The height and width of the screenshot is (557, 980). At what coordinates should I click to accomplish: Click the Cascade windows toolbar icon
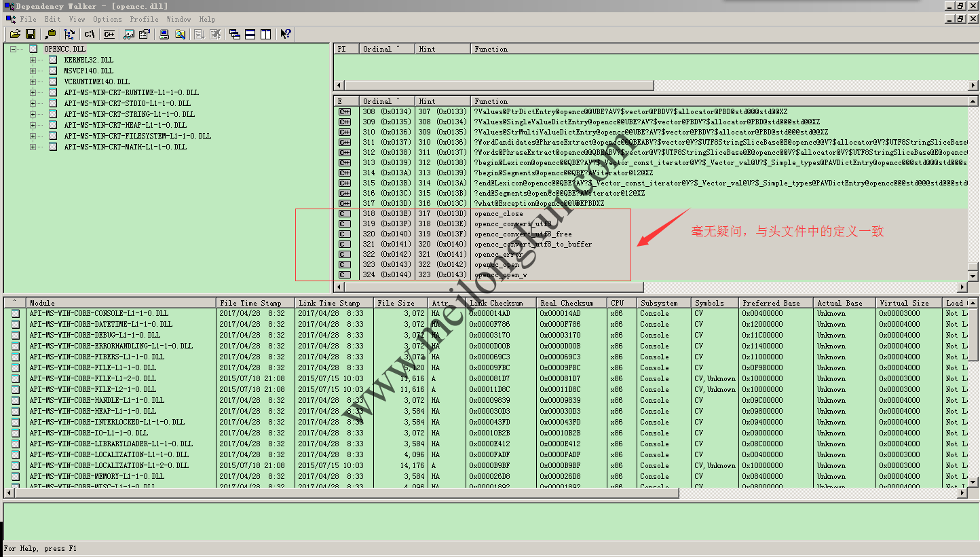pos(235,34)
